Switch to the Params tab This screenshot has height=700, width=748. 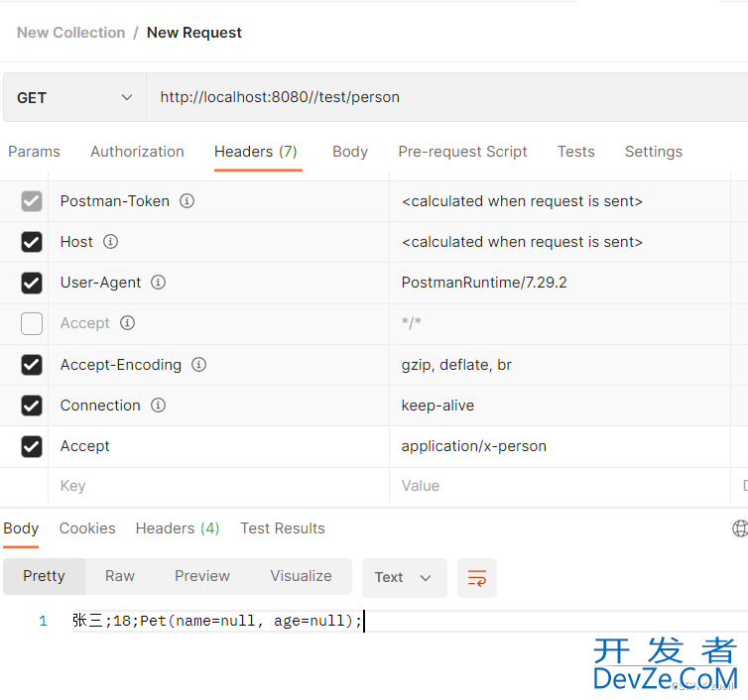35,152
